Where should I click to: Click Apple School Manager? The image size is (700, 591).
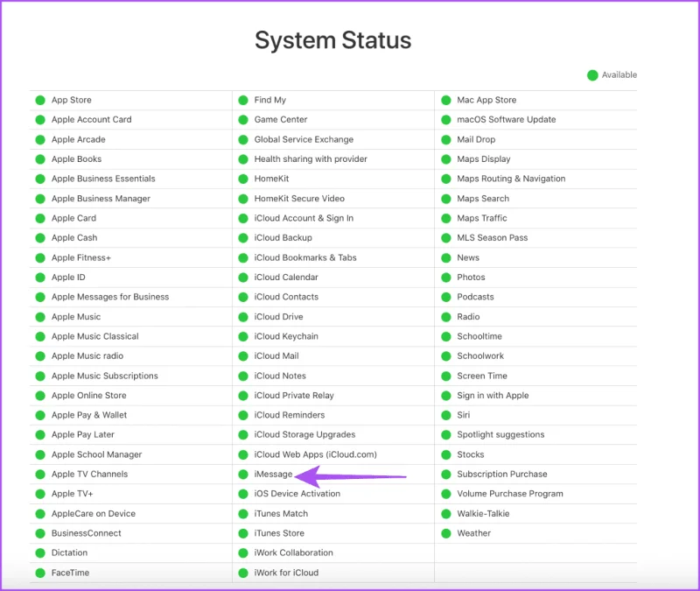coord(97,454)
